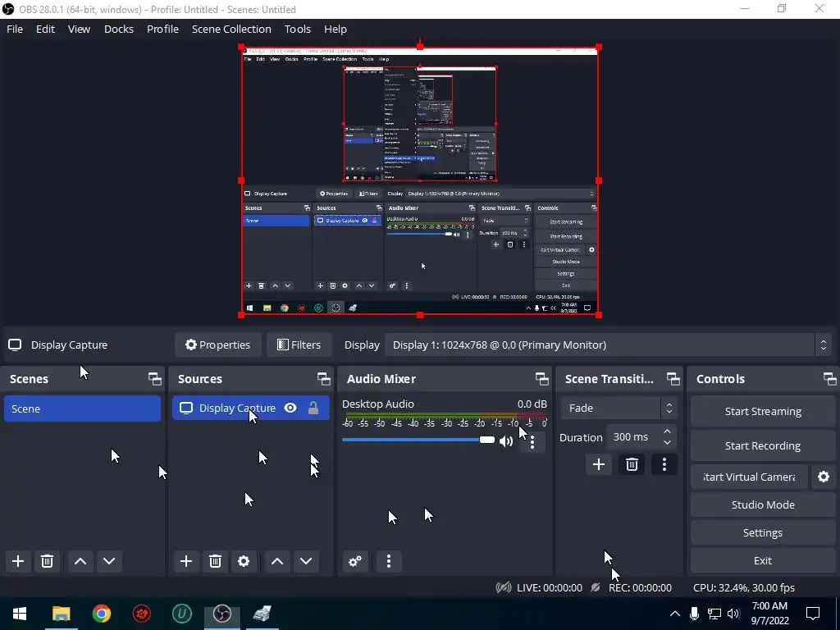Image resolution: width=840 pixels, height=630 pixels.
Task: Show hidden system tray icons
Action: coord(675,614)
